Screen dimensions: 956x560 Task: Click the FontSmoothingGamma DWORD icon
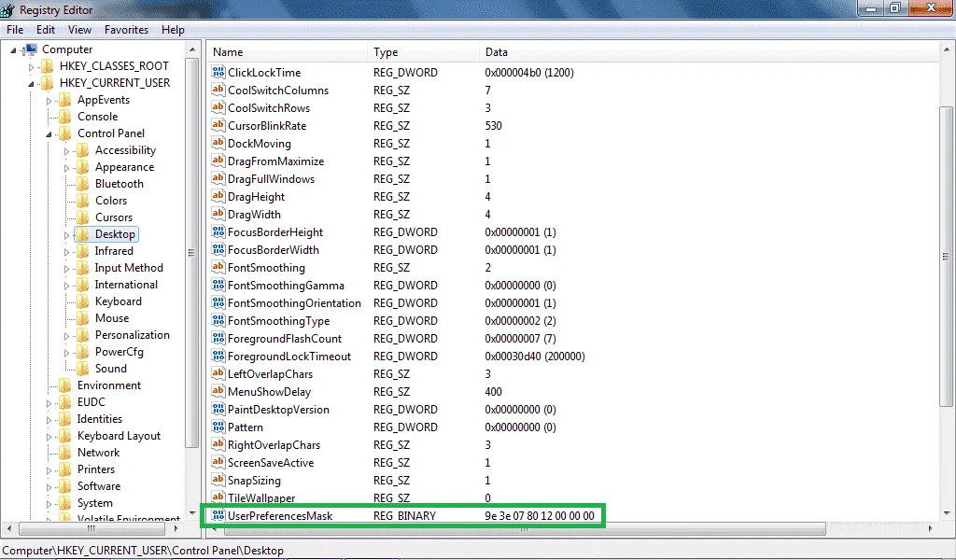tap(218, 285)
